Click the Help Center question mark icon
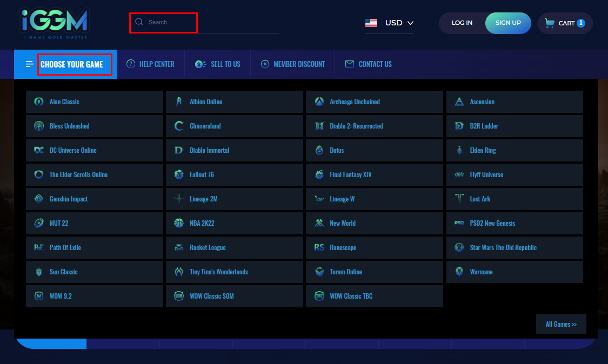608x364 pixels. click(131, 64)
